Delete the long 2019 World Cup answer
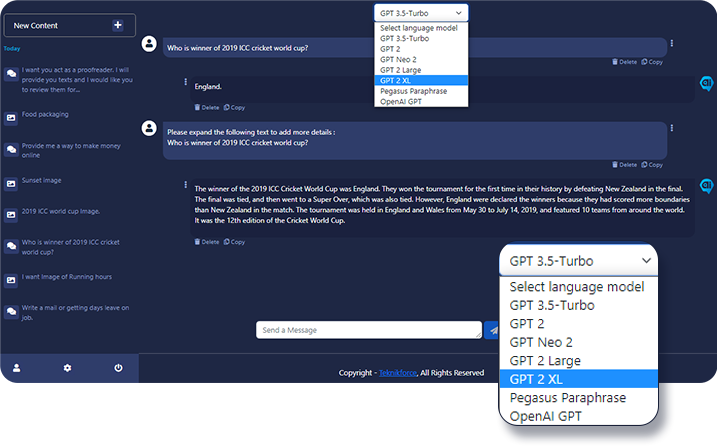 [207, 242]
